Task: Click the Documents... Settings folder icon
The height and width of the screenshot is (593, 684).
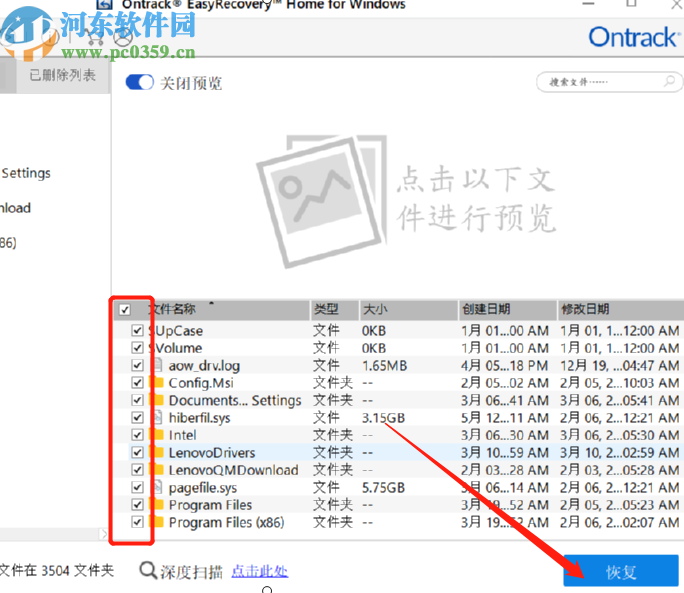Action: (x=157, y=400)
